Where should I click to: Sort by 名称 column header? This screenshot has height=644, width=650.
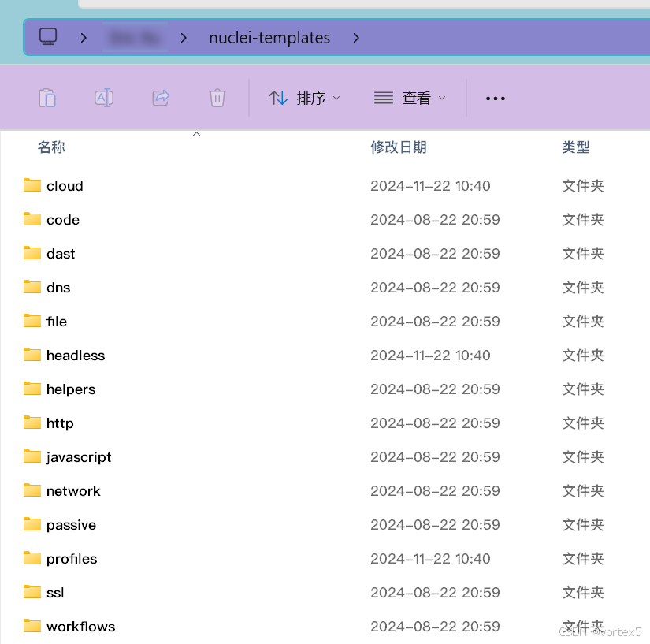(51, 147)
